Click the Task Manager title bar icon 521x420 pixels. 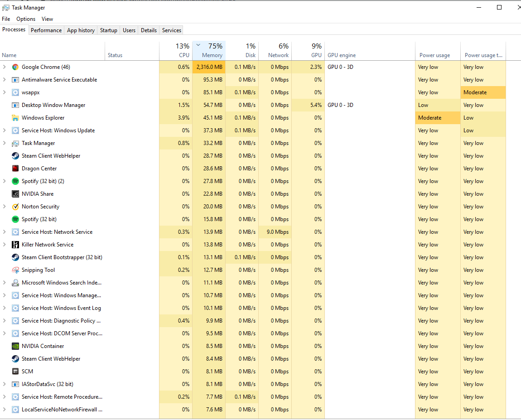tap(5, 7)
